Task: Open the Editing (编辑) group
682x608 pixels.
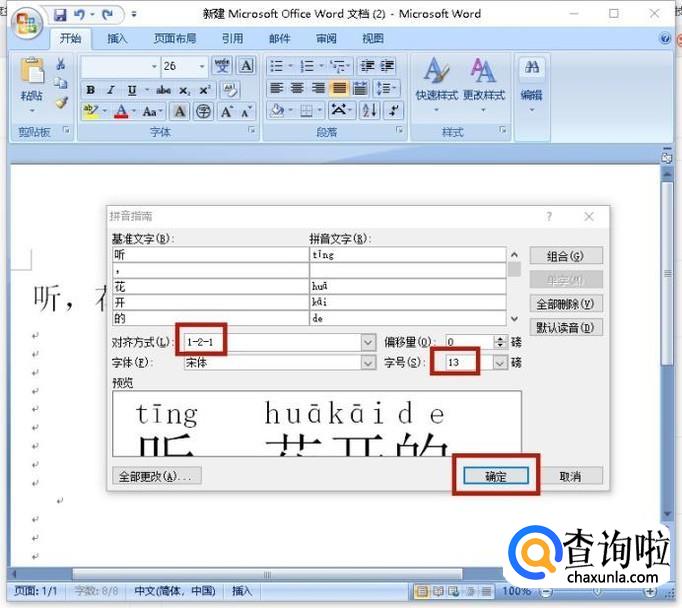Action: 532,84
